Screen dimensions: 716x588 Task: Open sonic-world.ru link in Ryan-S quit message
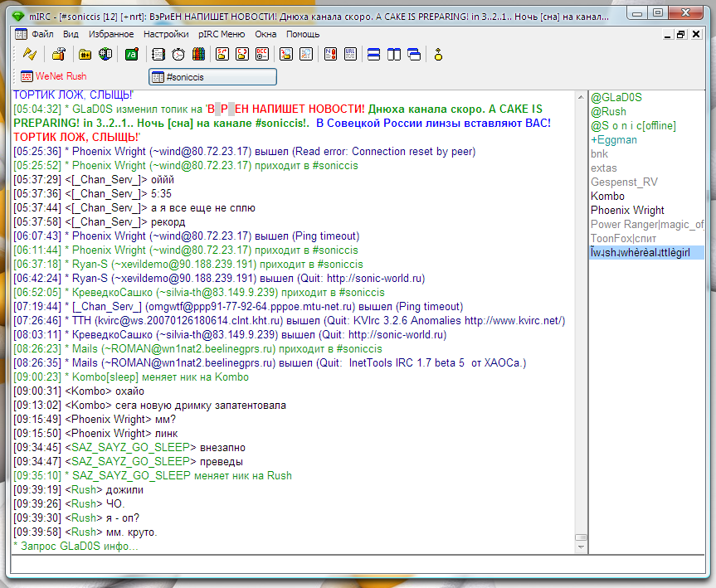376,278
